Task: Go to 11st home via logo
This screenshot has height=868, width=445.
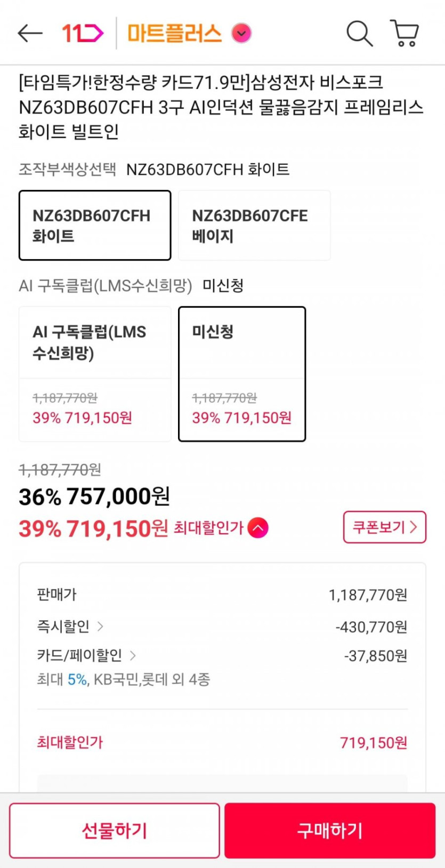Action: [x=83, y=33]
